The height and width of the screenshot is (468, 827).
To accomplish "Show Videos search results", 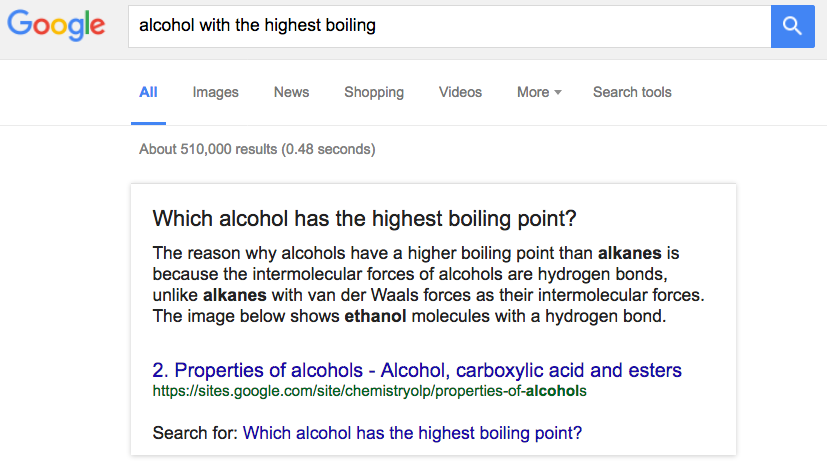I will point(460,92).
